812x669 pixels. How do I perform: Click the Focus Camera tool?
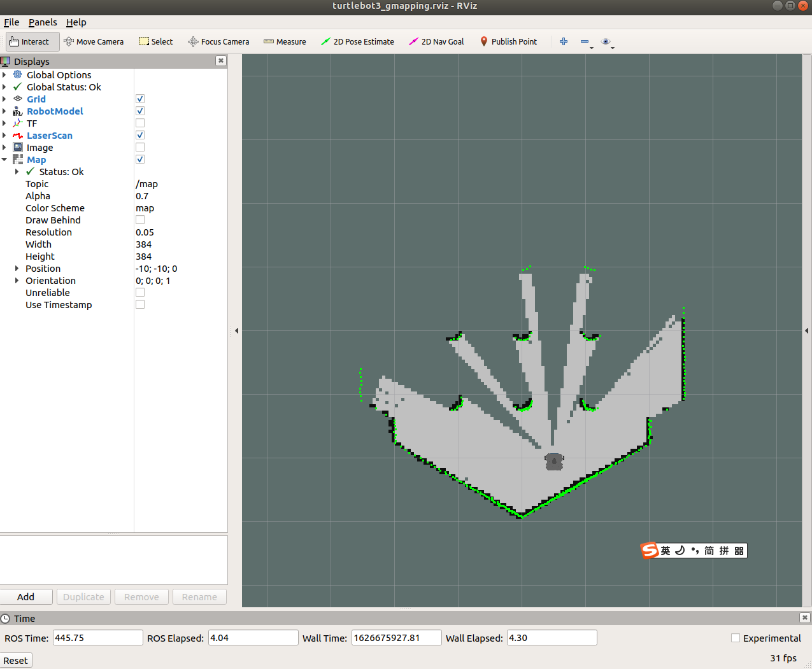218,41
